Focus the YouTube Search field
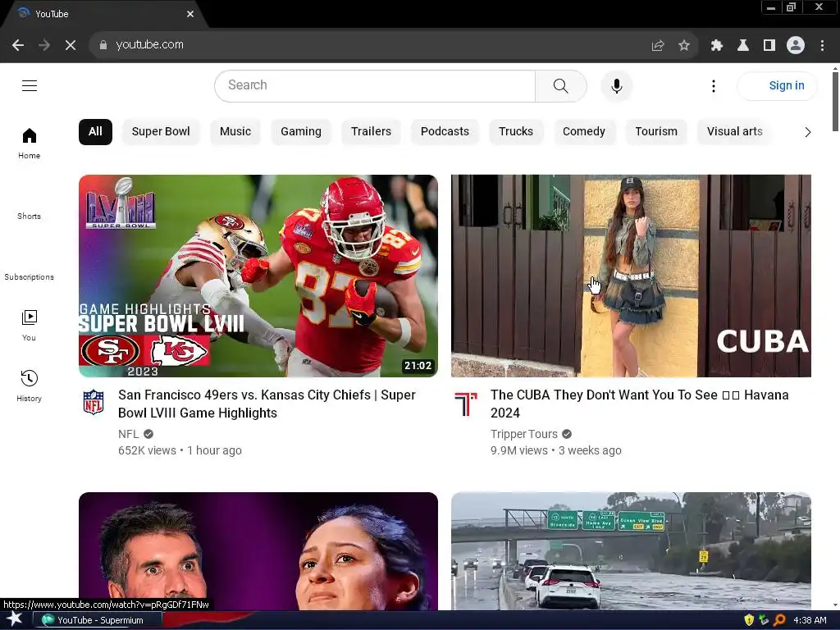This screenshot has height=630, width=840. click(x=375, y=85)
